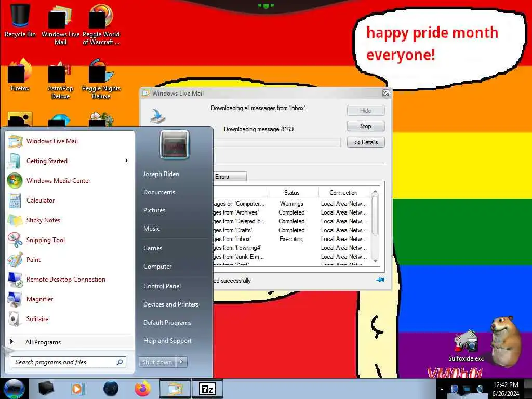Screen dimensions: 532x399
Task: Select the Firefox desktop shortcut
Action: tap(20, 75)
